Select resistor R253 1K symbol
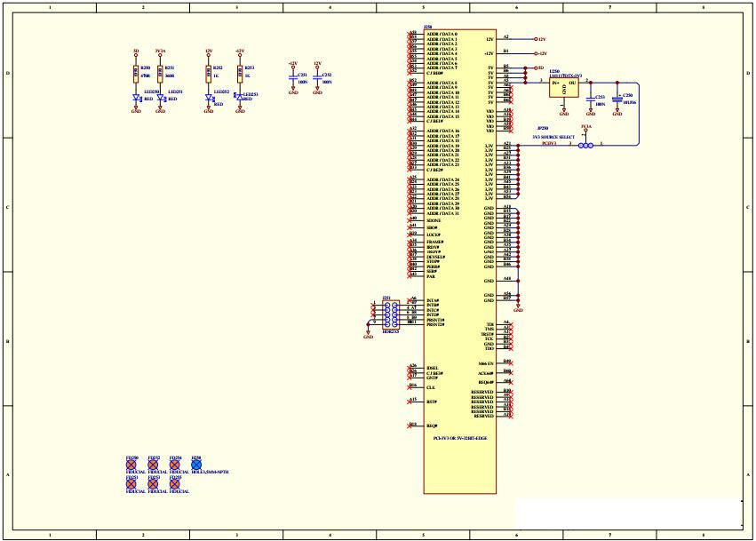Image resolution: width=756 pixels, height=541 pixels. pyautogui.click(x=240, y=74)
